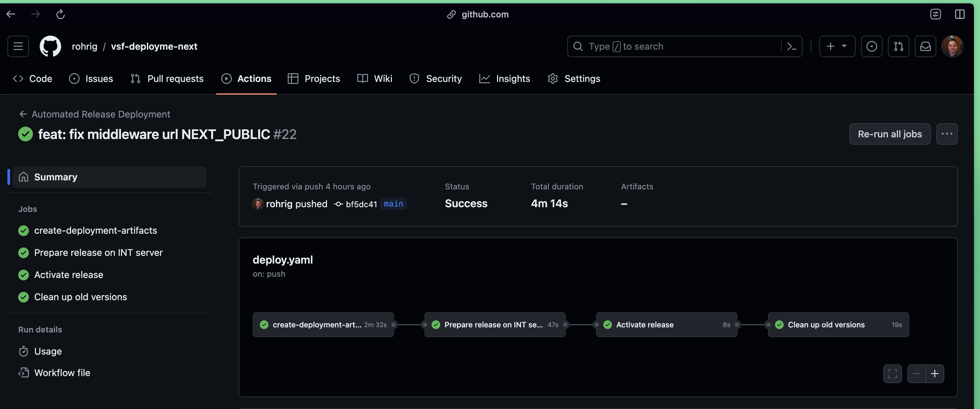Click the Activate release graph node
The image size is (980, 409).
666,325
